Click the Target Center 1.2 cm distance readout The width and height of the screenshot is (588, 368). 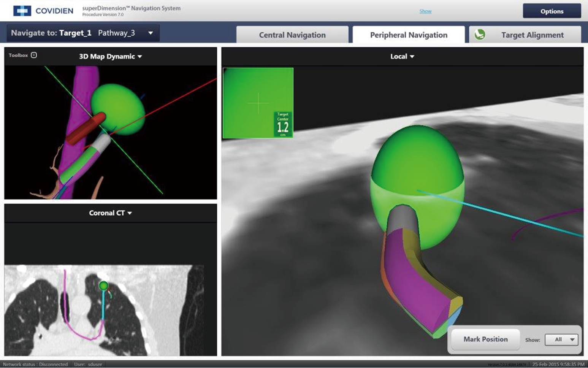click(283, 124)
